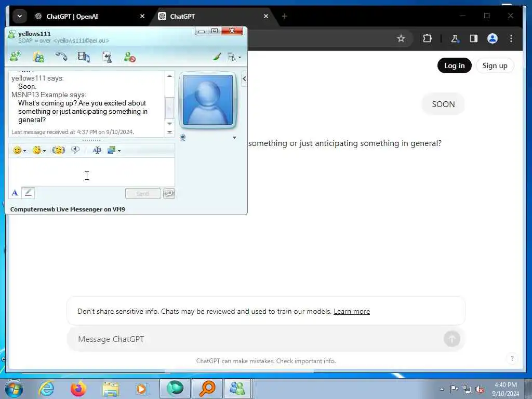The width and height of the screenshot is (532, 399).
Task: Open the background picker dropdown
Action: (114, 150)
